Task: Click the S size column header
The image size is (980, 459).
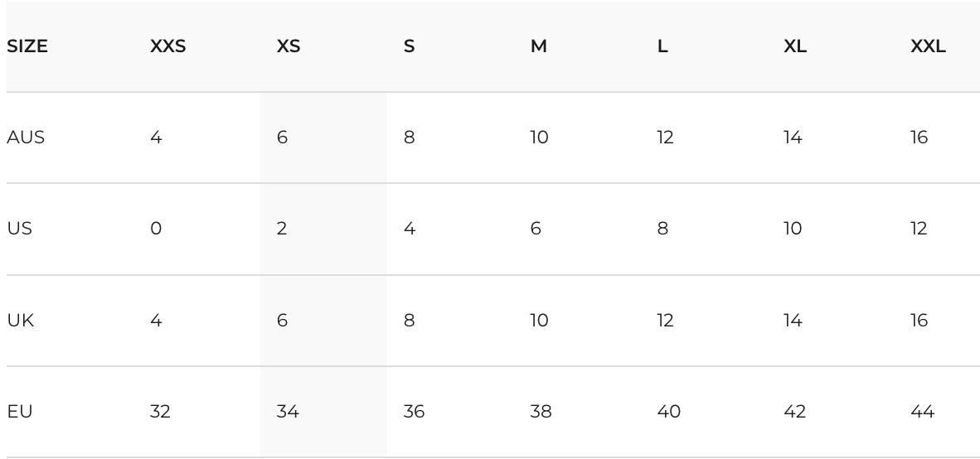Action: point(409,46)
